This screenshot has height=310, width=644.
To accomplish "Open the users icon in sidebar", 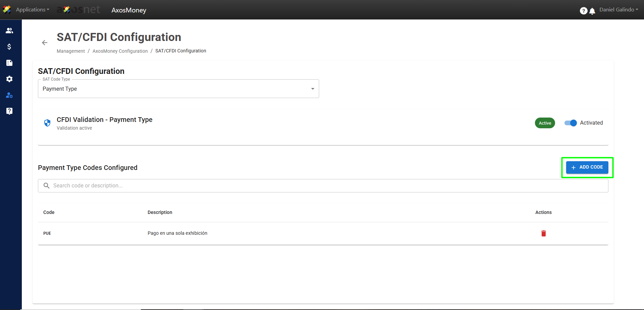I will [9, 31].
